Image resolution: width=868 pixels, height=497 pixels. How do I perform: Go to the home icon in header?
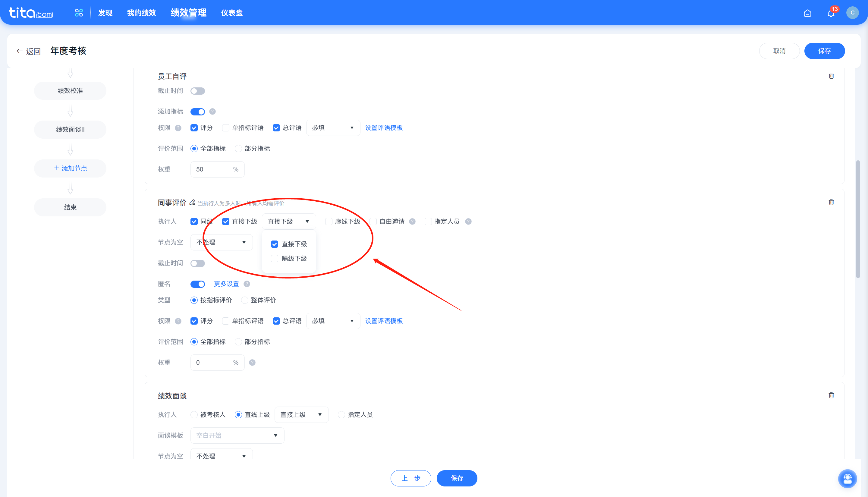[x=807, y=13]
